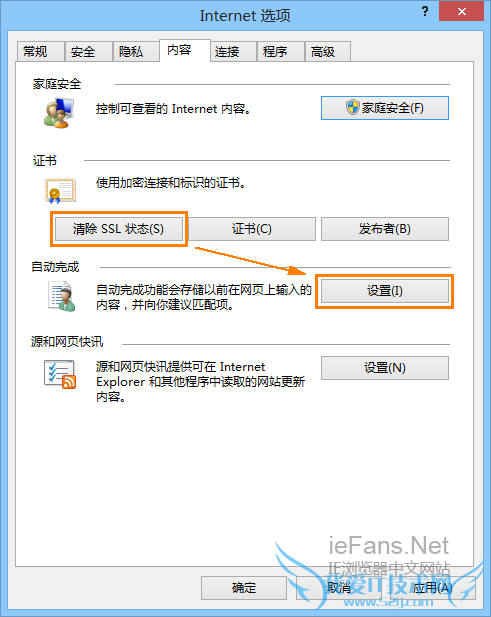
Task: Switch to the 安全 tab
Action: click(89, 52)
